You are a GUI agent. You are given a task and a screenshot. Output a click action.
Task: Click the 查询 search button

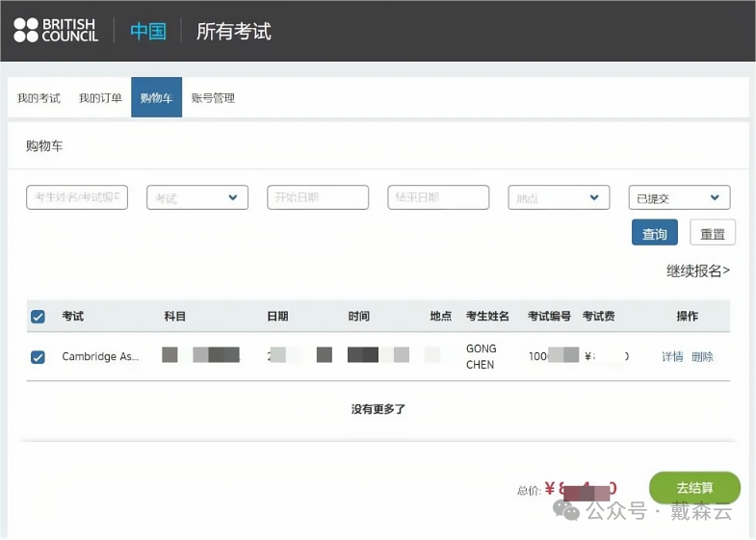tap(655, 232)
